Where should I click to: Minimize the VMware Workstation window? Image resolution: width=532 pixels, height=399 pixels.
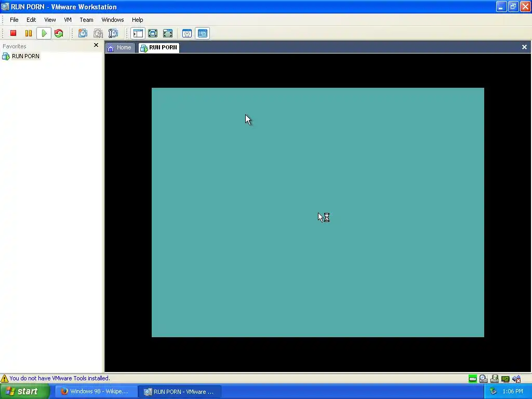tap(501, 6)
